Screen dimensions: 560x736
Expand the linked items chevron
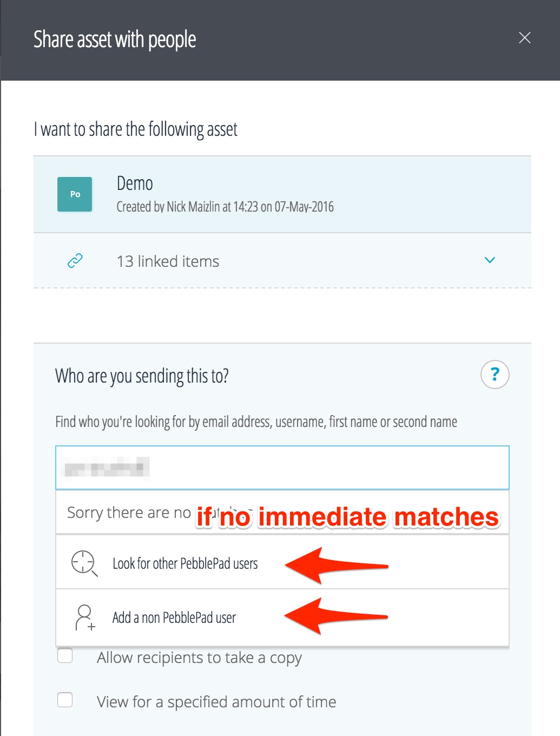pos(490,260)
